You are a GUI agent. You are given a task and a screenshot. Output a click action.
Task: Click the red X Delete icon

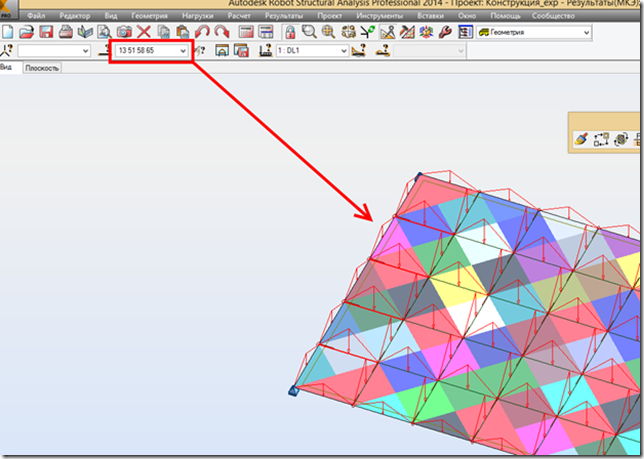click(x=143, y=32)
